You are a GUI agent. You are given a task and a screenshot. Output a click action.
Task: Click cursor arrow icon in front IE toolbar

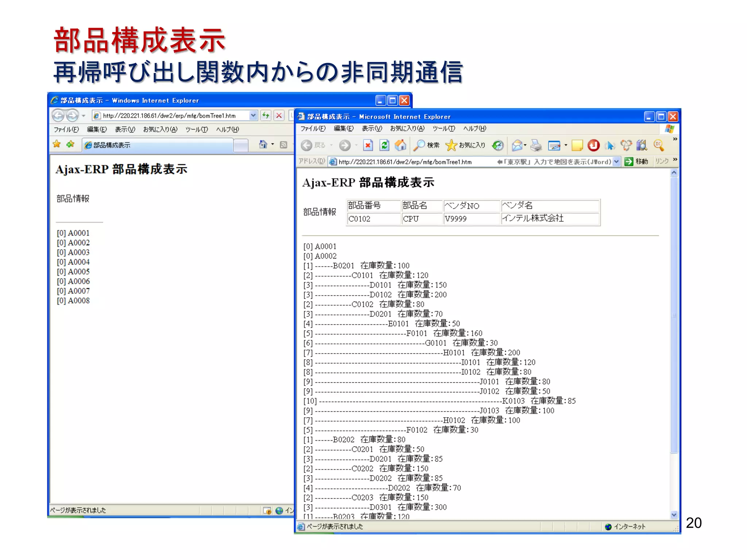[x=610, y=146]
